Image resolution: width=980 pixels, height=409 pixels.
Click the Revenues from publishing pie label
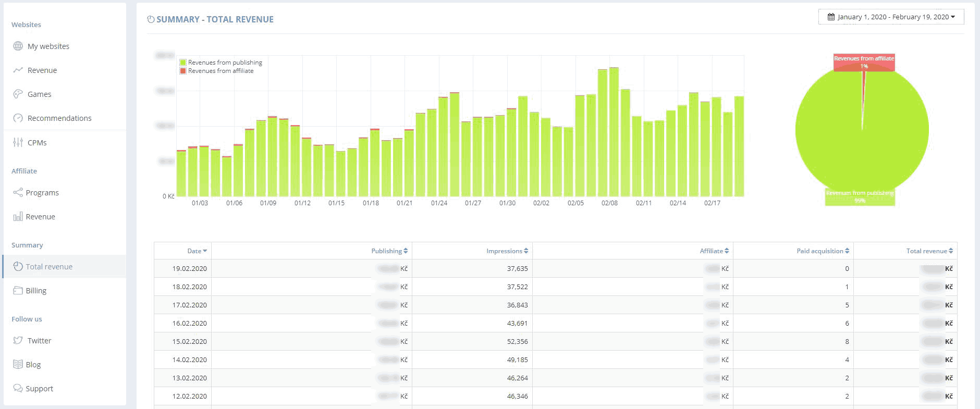(x=860, y=196)
